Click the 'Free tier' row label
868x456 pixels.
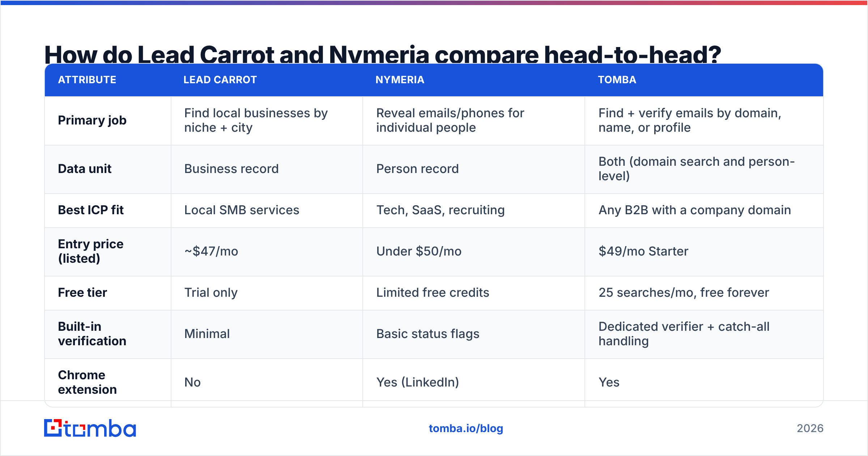(82, 292)
